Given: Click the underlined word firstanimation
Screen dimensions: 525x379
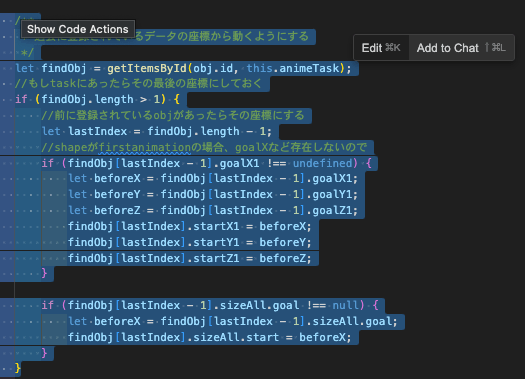Looking at the screenshot, I should tap(145, 147).
